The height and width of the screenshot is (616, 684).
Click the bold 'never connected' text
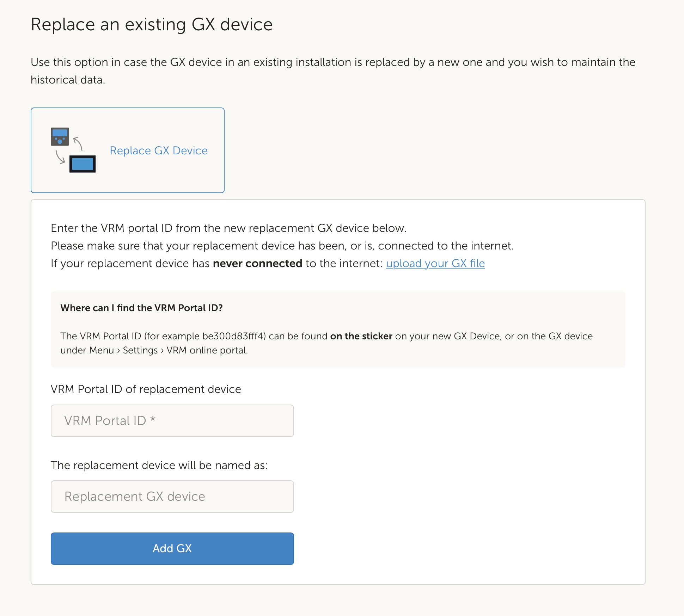pyautogui.click(x=257, y=264)
